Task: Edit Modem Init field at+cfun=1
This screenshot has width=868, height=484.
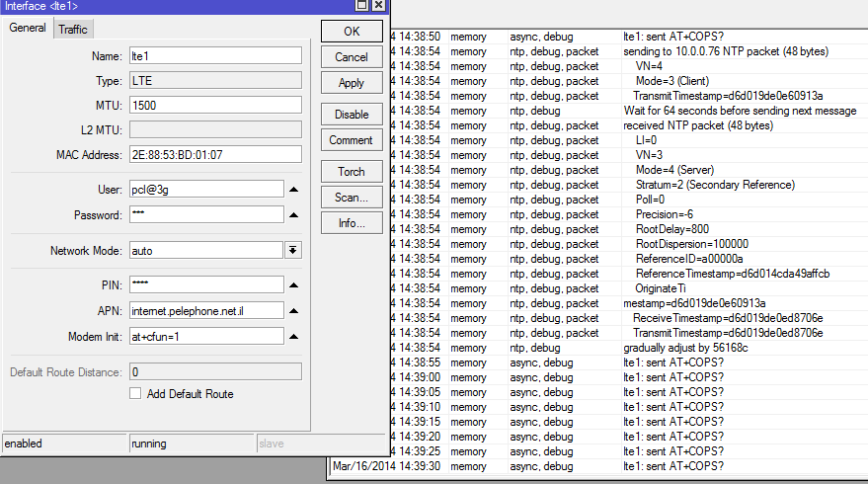Action: pyautogui.click(x=207, y=336)
